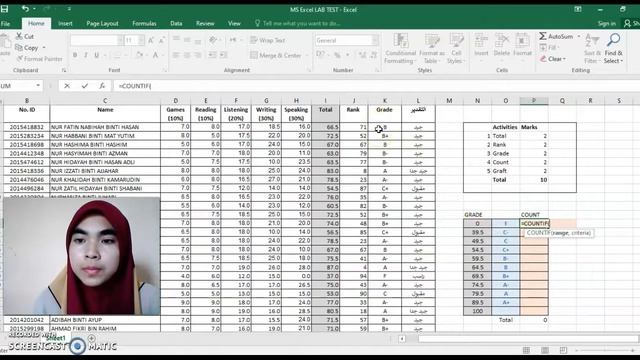Click the Cut scissors button

(24, 36)
